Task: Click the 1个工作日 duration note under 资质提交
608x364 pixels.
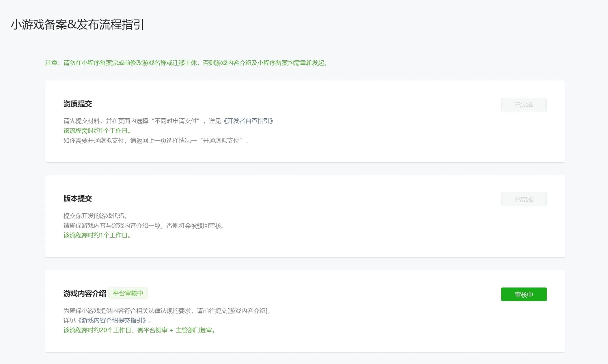Action: 97,131
